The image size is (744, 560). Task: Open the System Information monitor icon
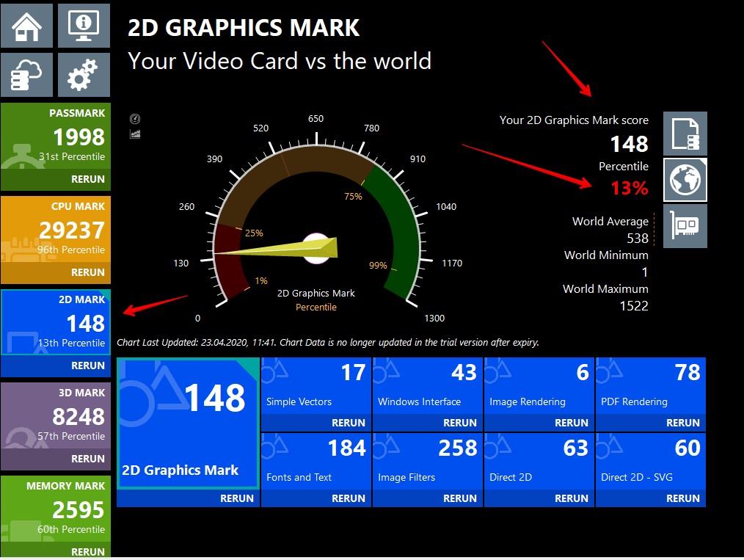pyautogui.click(x=84, y=26)
